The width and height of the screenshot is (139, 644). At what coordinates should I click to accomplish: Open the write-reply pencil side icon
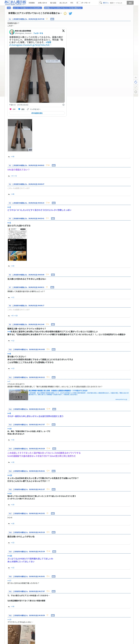pos(136,87)
